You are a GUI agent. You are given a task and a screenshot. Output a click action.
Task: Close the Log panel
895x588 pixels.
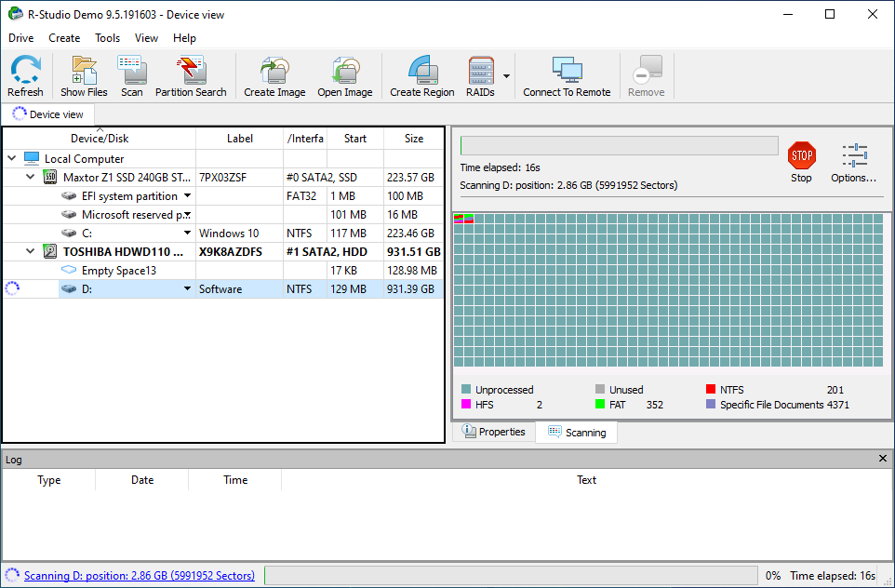coord(883,459)
